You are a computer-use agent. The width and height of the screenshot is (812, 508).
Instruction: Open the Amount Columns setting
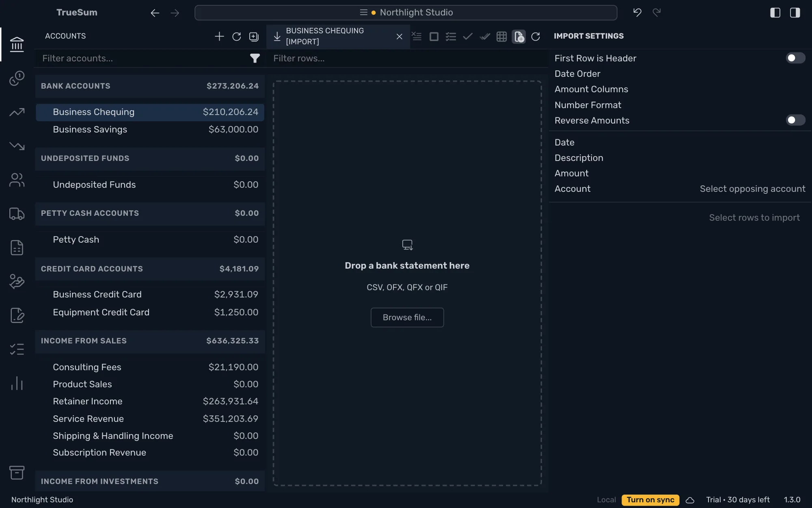(680, 89)
